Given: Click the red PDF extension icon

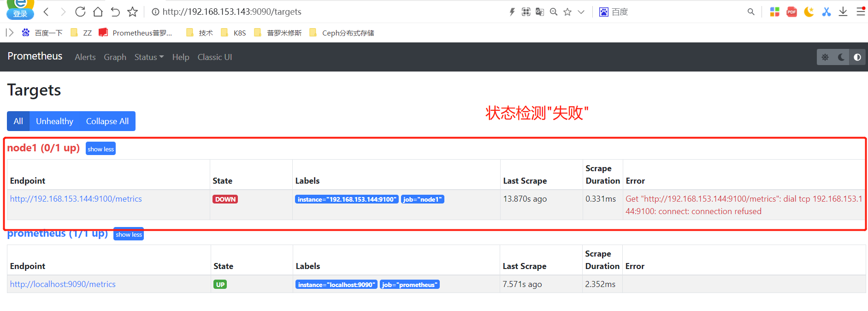Looking at the screenshot, I should point(792,12).
